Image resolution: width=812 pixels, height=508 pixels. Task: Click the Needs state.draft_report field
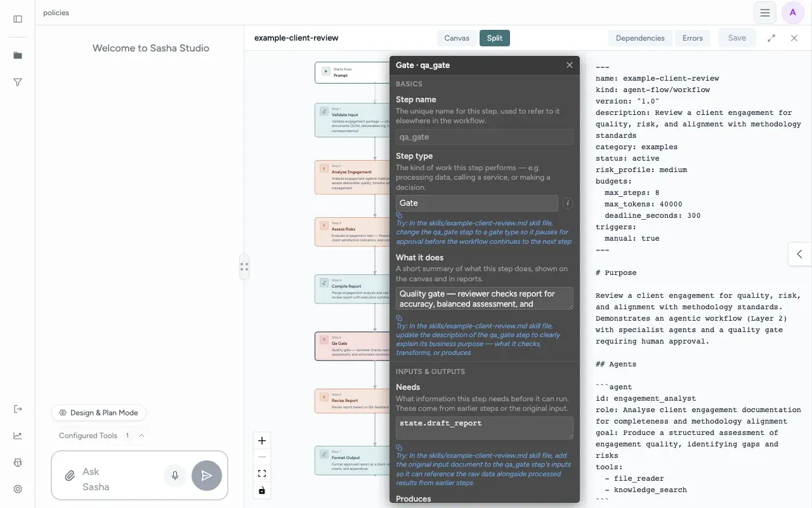(x=485, y=428)
